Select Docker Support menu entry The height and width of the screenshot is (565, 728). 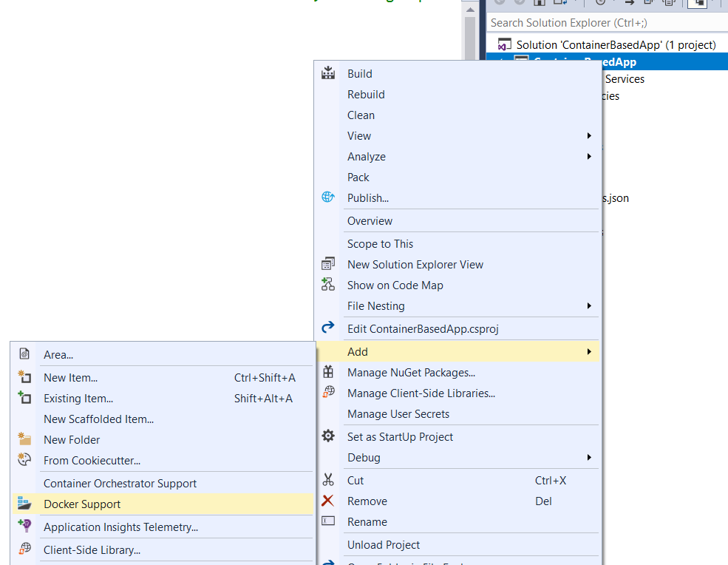(82, 504)
